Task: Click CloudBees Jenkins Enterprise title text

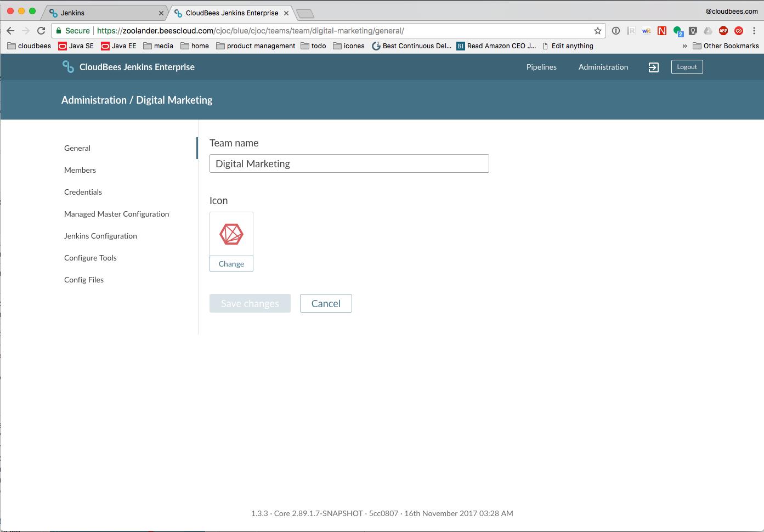Action: click(137, 67)
